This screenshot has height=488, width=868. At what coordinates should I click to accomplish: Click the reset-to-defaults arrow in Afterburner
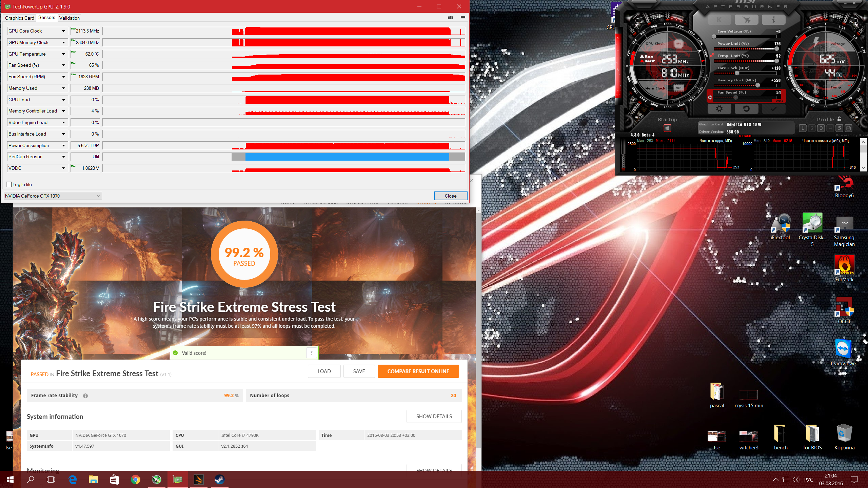[x=746, y=109]
